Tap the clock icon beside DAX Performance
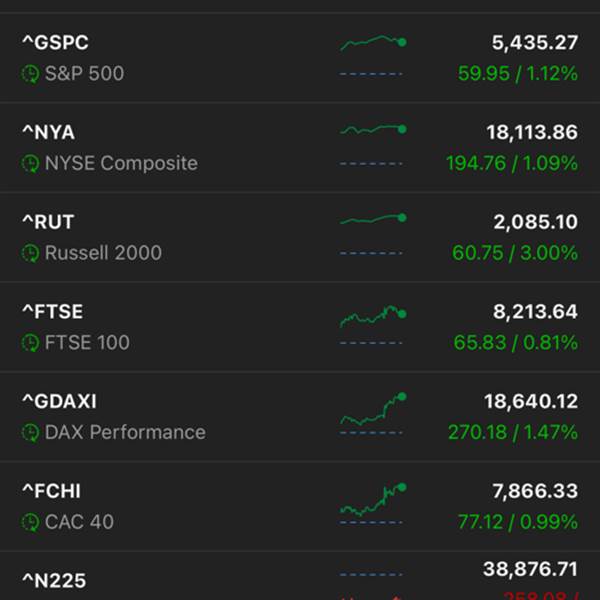The height and width of the screenshot is (600, 600). click(30, 433)
